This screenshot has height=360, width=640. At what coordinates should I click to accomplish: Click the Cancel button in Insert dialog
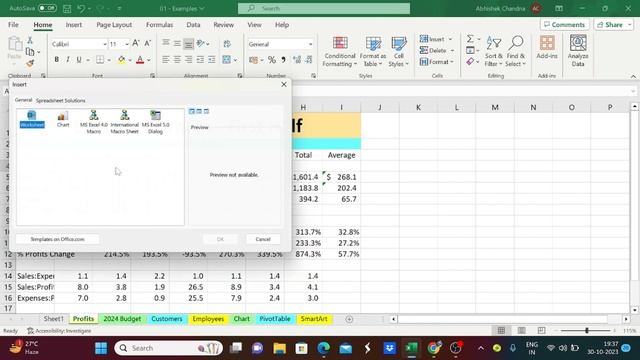[x=263, y=239]
